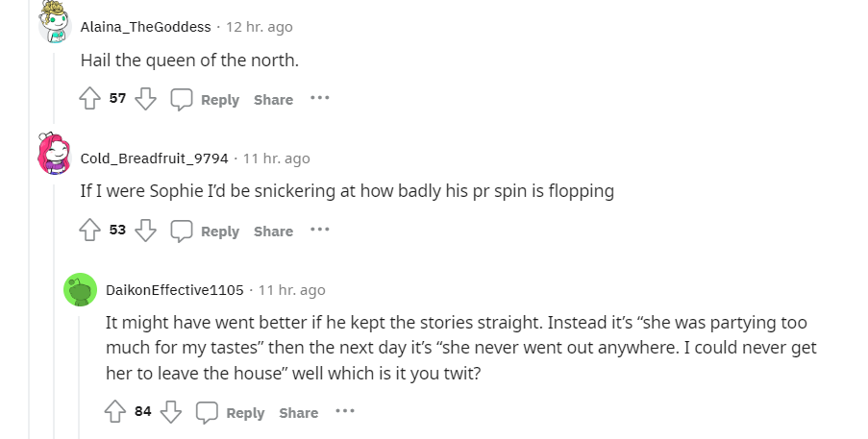
Task: Click Cold_Breadfruit_9794's pink avatar
Action: (55, 154)
